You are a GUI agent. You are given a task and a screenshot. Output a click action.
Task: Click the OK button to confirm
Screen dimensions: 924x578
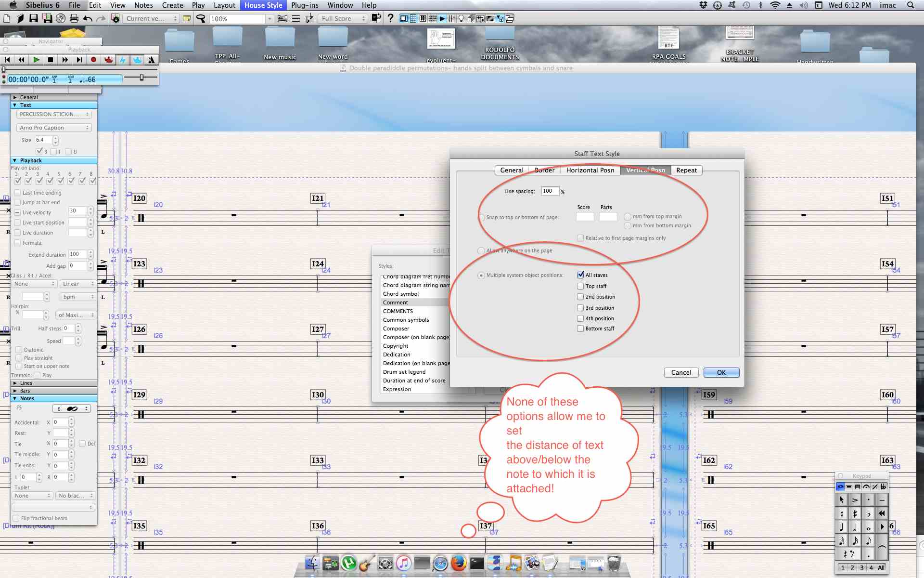point(720,371)
